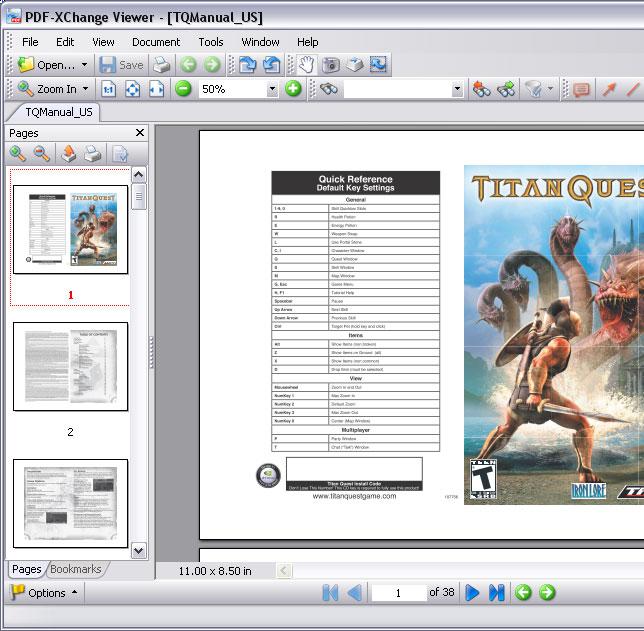
Task: Close the Pages panel
Action: tap(140, 133)
